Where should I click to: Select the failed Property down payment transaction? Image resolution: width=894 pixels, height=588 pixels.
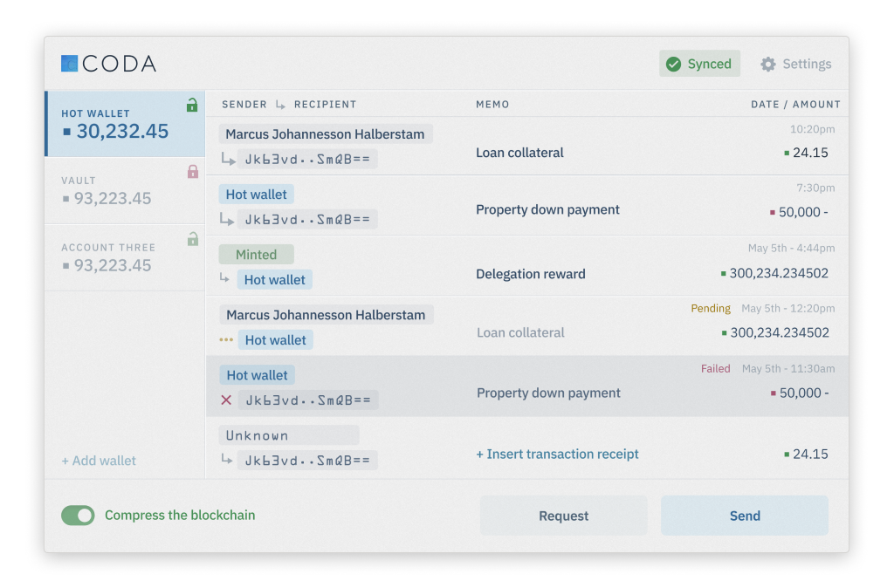tap(548, 393)
